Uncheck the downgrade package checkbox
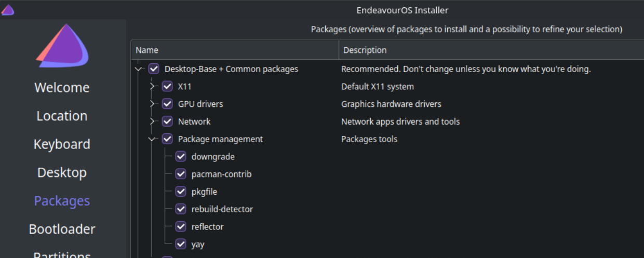 click(x=181, y=157)
